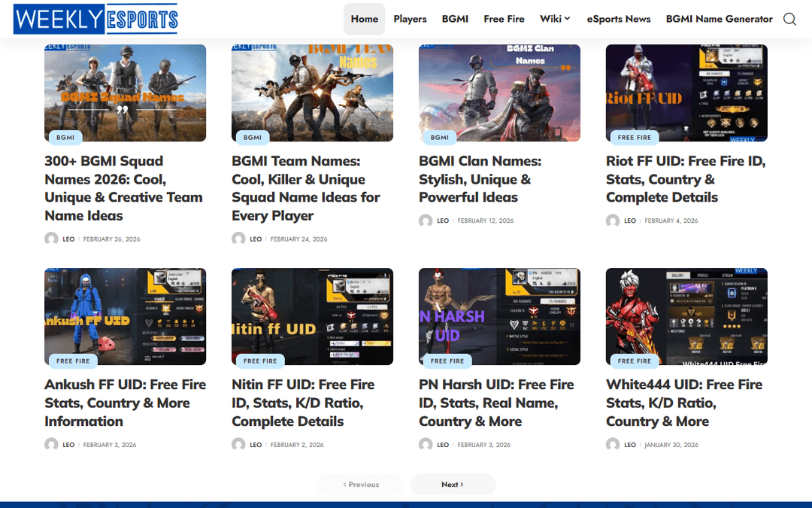Click Free Fire tag on Riot FF card
Image resolution: width=812 pixels, height=508 pixels.
[635, 138]
